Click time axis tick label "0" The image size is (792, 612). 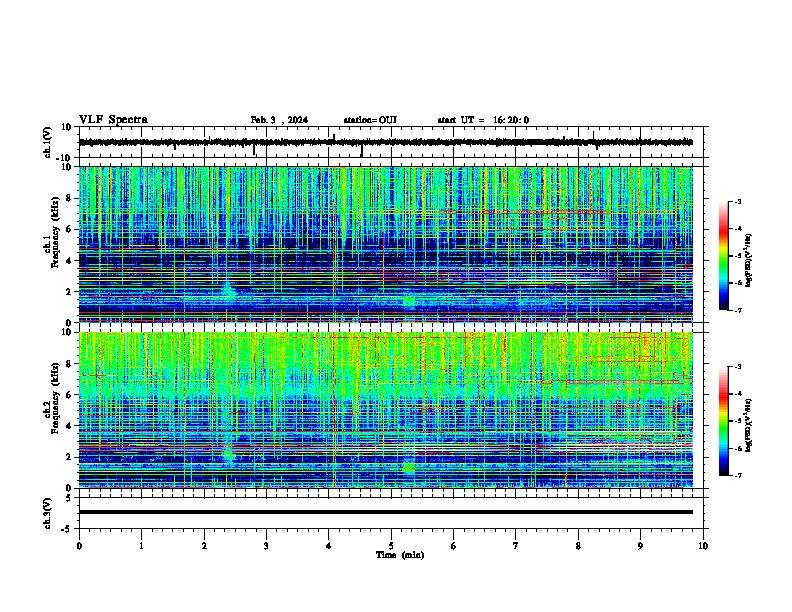(x=79, y=546)
